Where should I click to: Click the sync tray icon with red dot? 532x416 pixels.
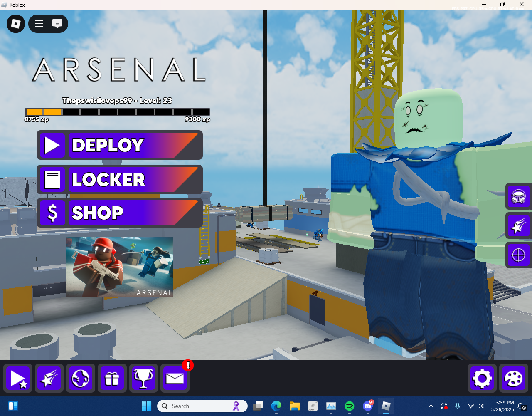tap(444, 406)
